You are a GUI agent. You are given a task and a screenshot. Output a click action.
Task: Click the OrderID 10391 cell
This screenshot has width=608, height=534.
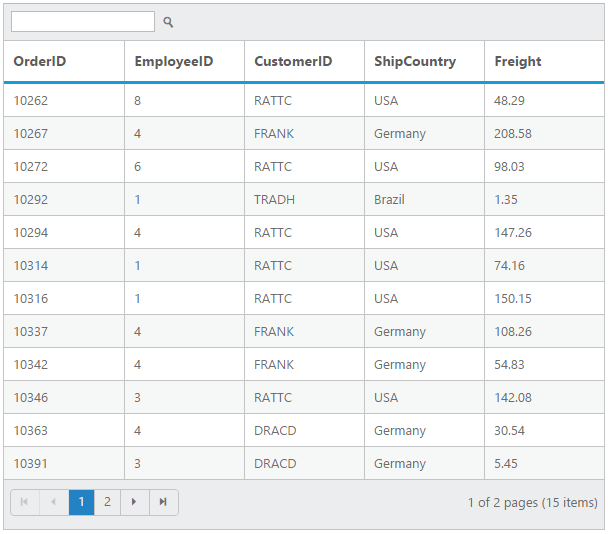[31, 463]
